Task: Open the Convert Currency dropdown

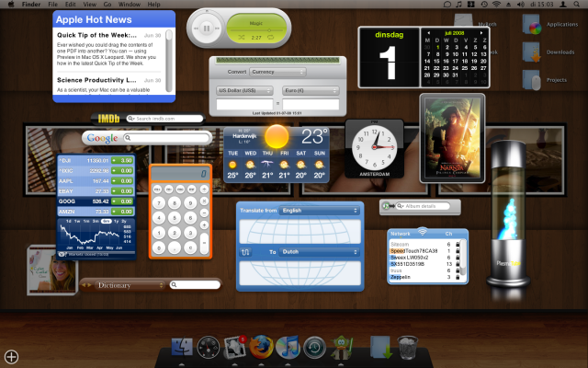Action: point(277,72)
